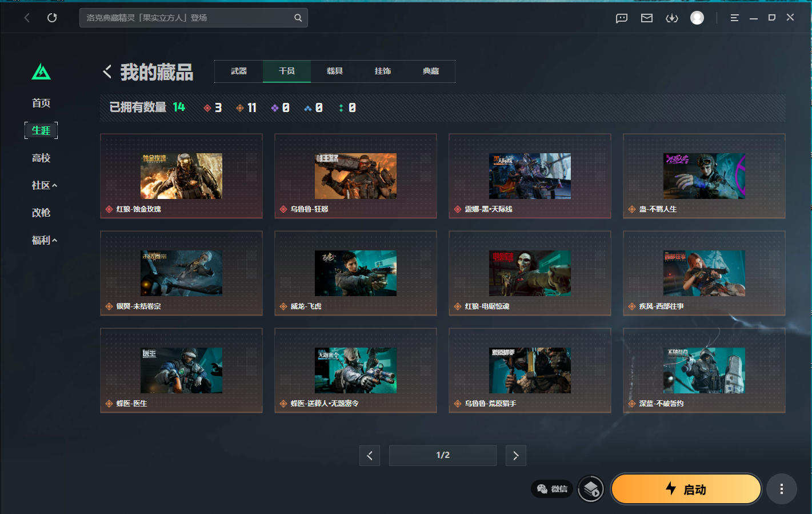Open the 典藏 tab

tap(431, 71)
